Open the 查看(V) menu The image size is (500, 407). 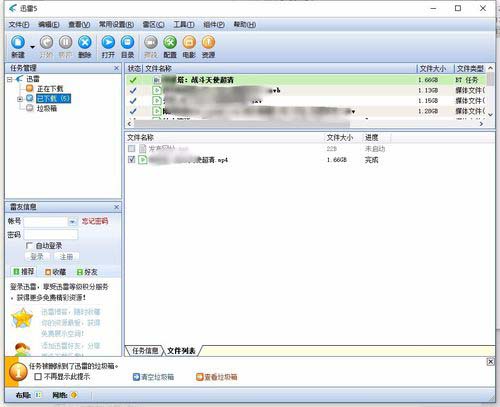79,25
